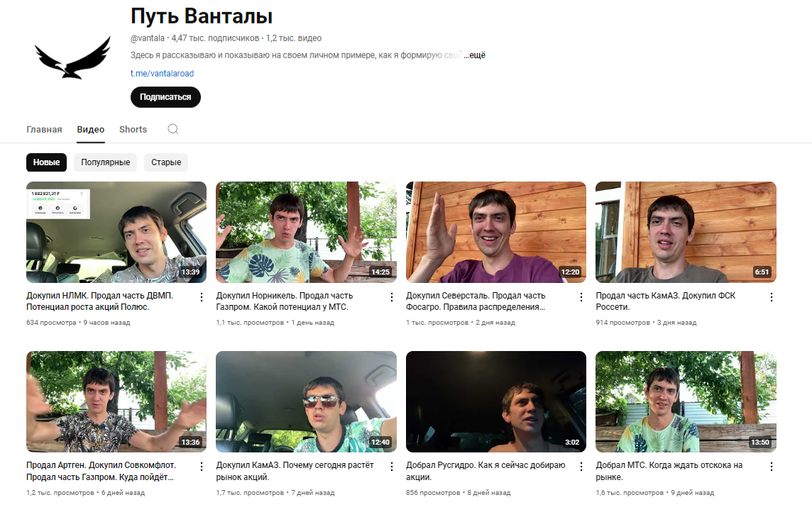Open options menu for Докупил НЛМК video
Screen dimensions: 812x512
(202, 297)
